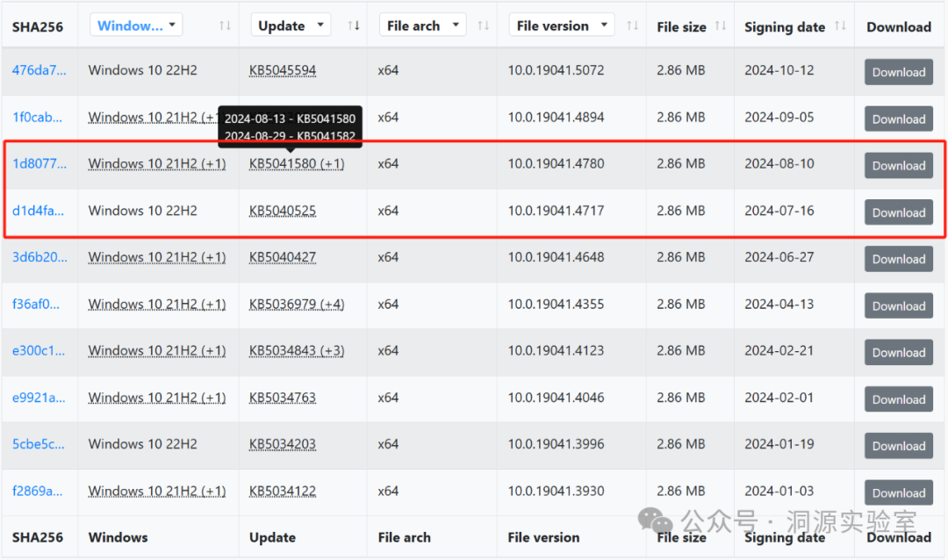
Task: Click Windows 10 22H2 in 5cbe5c row
Action: [143, 444]
